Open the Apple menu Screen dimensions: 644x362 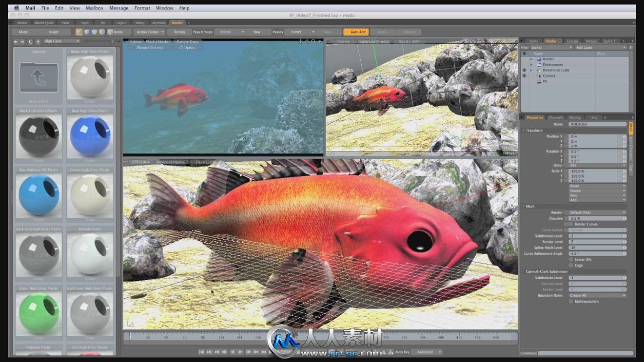click(x=16, y=8)
